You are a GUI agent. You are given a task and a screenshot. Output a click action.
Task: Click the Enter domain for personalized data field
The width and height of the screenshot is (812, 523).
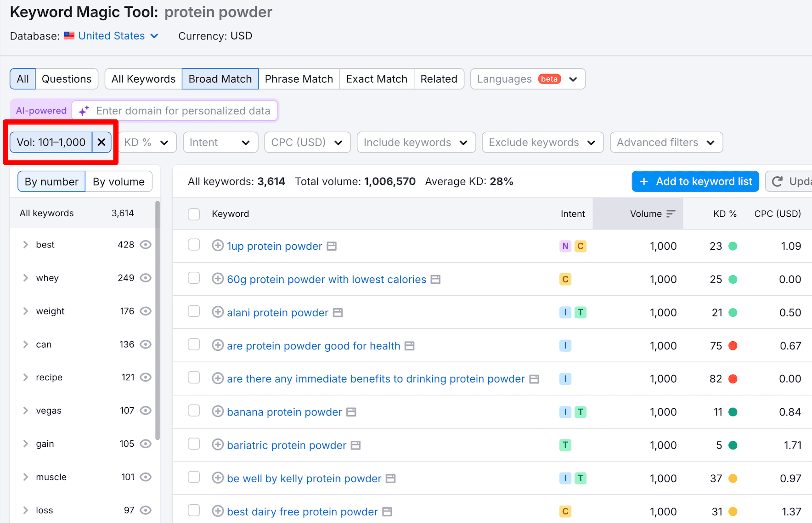(183, 111)
